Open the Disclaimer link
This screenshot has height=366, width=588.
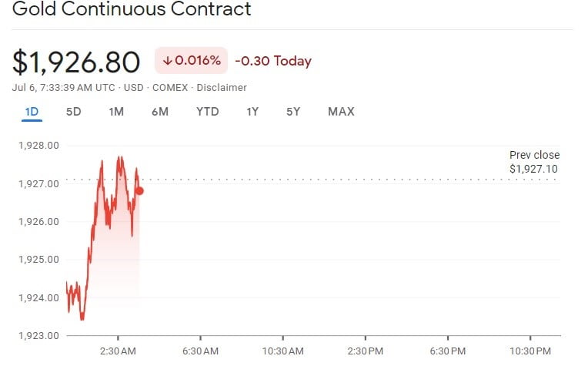click(x=222, y=88)
